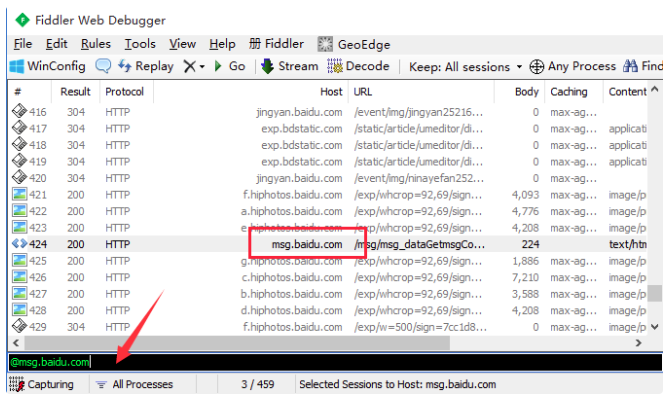668x394 pixels.
Task: Select session 424 HTML icon
Action: (x=20, y=244)
